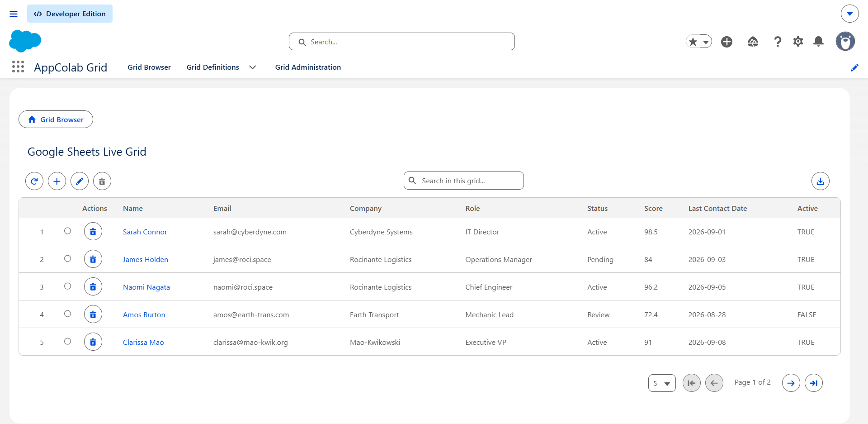Screen dimensions: 868x424
Task: Open the Grid Definitions tab
Action: point(213,67)
